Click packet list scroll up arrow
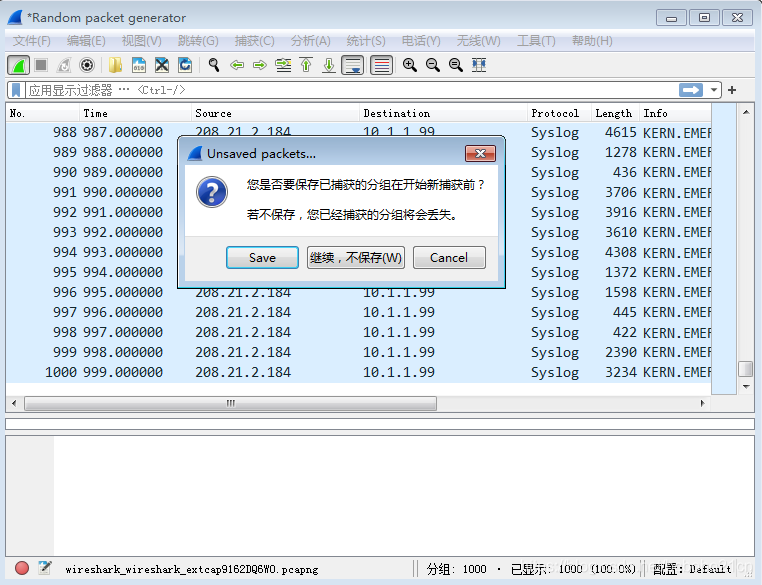 click(746, 112)
